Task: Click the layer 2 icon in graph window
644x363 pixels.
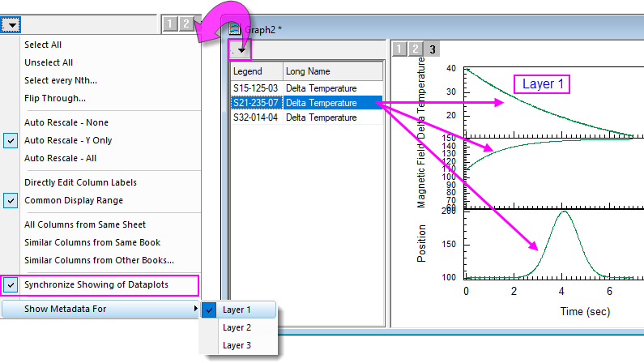Action: 415,49
